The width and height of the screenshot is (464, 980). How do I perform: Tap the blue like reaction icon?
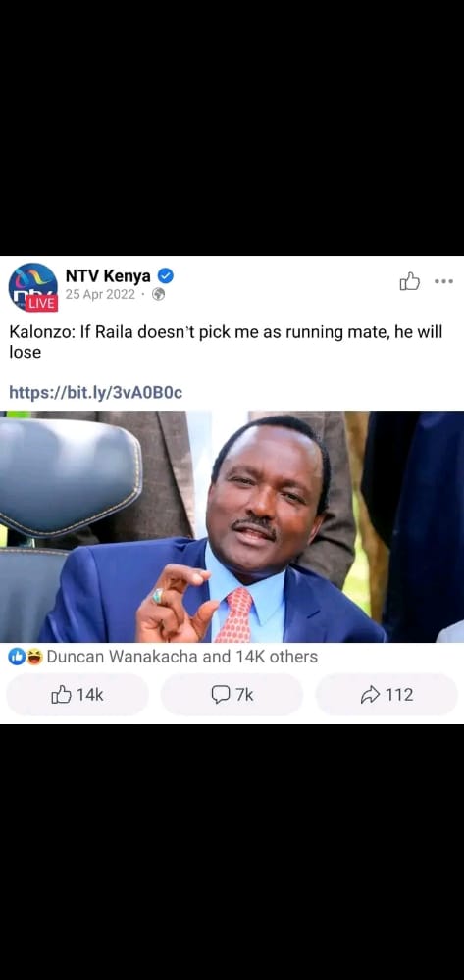coord(17,657)
